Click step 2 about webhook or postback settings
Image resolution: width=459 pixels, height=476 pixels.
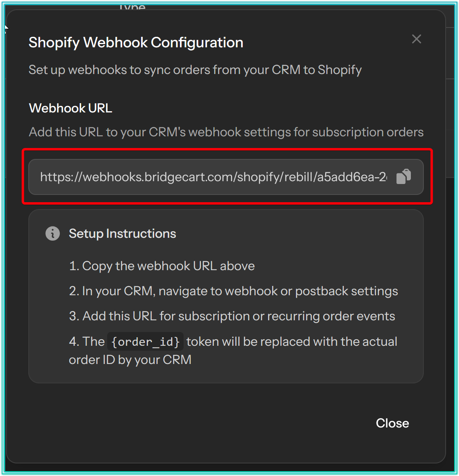tap(233, 291)
